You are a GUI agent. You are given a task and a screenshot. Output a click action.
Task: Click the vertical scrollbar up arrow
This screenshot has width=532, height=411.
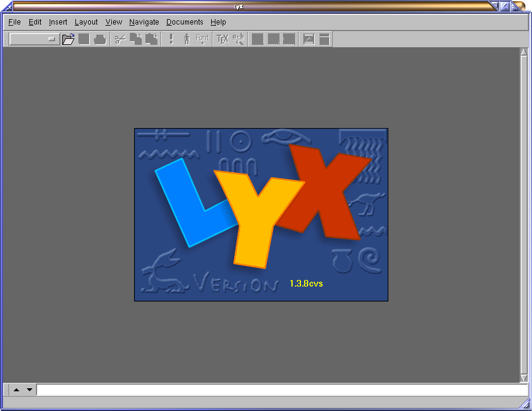(524, 52)
